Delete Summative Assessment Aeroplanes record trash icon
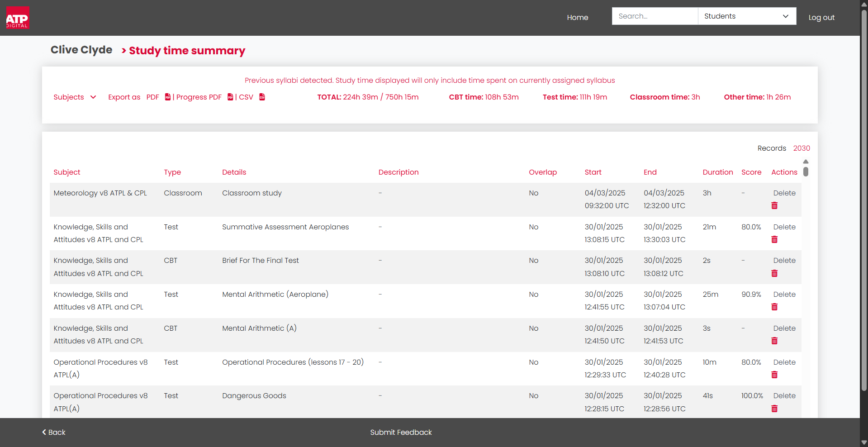Screen dimensions: 868x447 click(x=774, y=239)
